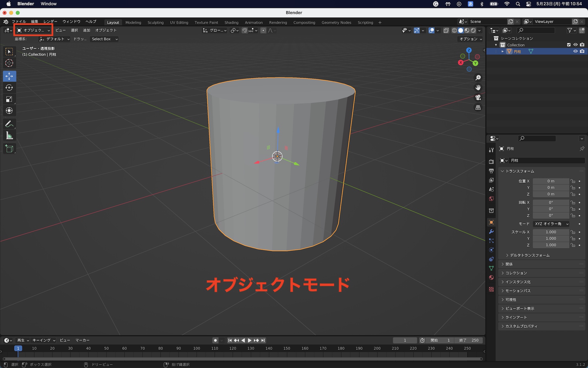Click the Scale X value field
Screen dimensions: 588x368
point(551,232)
